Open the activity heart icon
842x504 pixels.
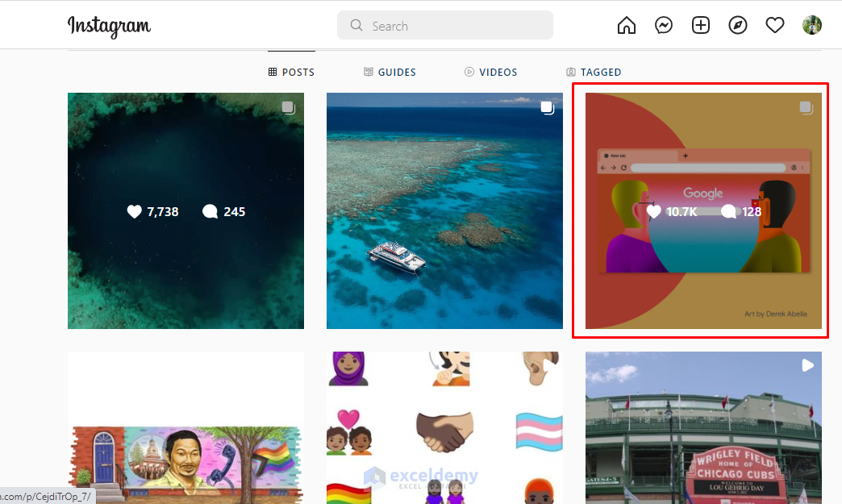774,25
